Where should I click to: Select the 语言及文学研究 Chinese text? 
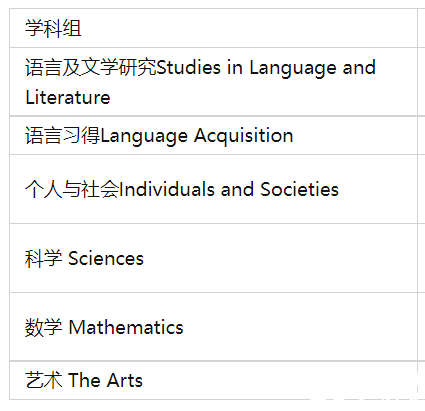[x=91, y=67]
